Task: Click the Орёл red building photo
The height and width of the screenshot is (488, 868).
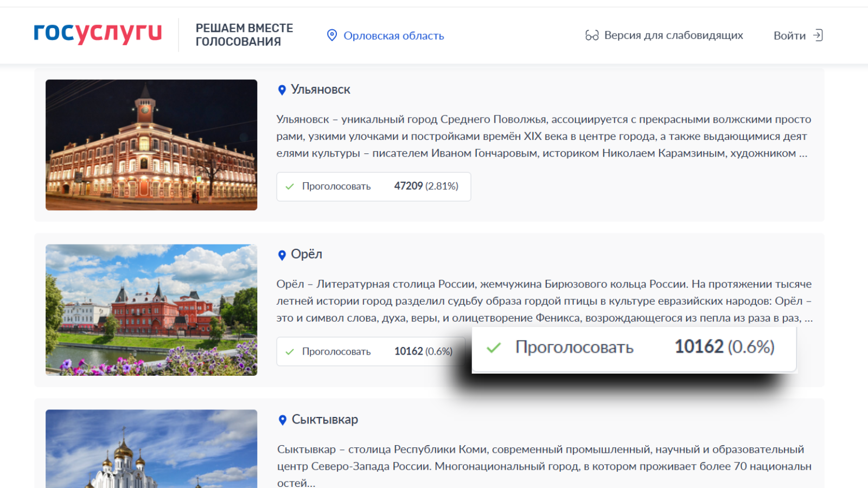Action: point(151,310)
